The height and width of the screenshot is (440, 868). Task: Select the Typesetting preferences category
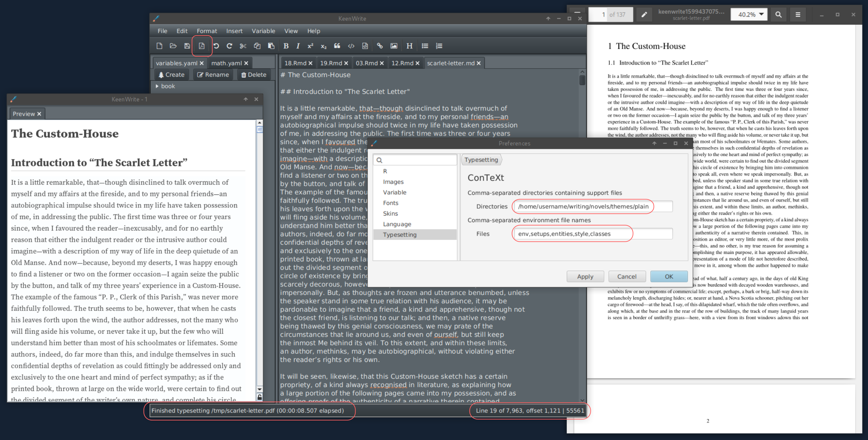point(415,235)
